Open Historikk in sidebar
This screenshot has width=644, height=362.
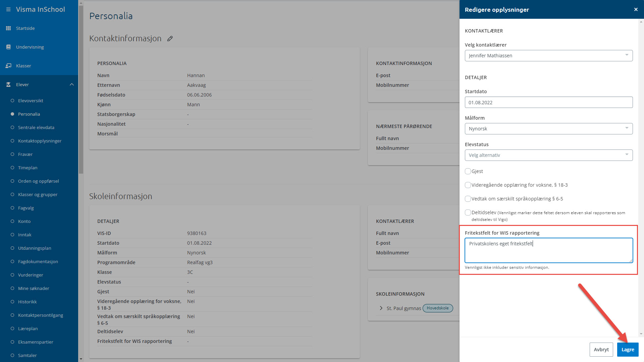pos(27,302)
